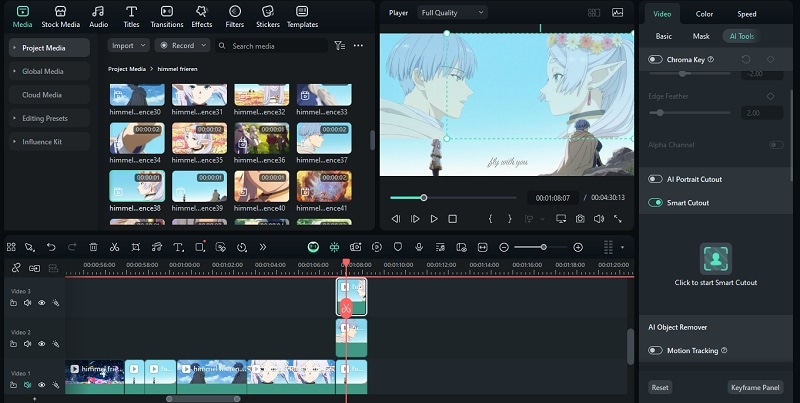Screen dimensions: 800x403
Task: Step to previous frame
Action: (x=395, y=219)
